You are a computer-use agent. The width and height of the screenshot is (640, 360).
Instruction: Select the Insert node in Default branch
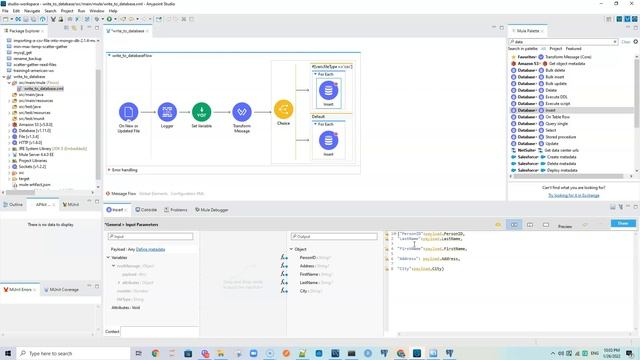[328, 140]
